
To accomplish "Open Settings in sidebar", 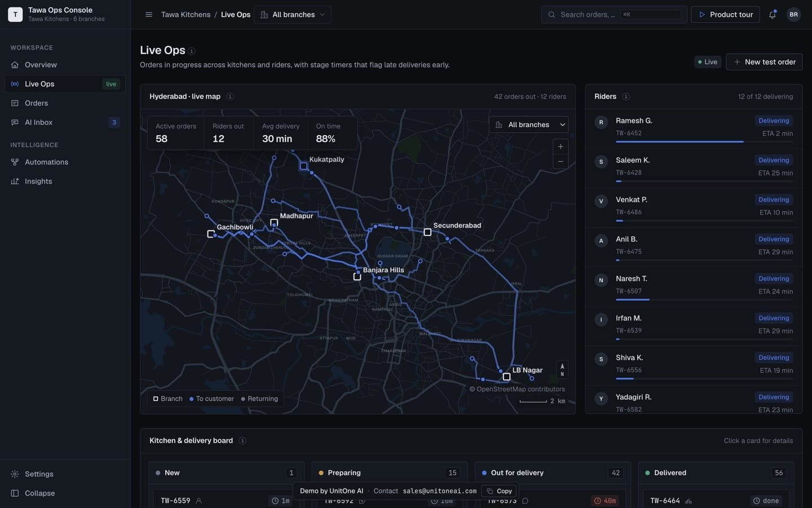I will (65, 474).
